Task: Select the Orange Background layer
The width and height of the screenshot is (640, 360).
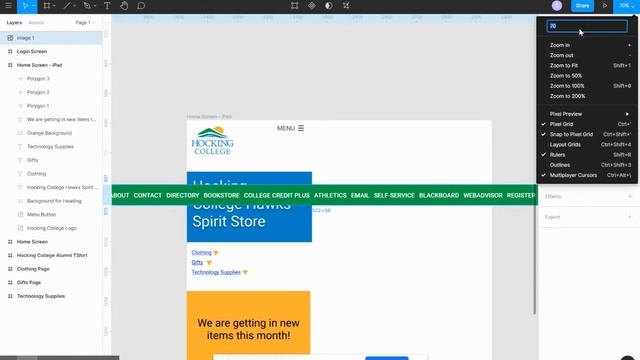Action: click(x=51, y=133)
